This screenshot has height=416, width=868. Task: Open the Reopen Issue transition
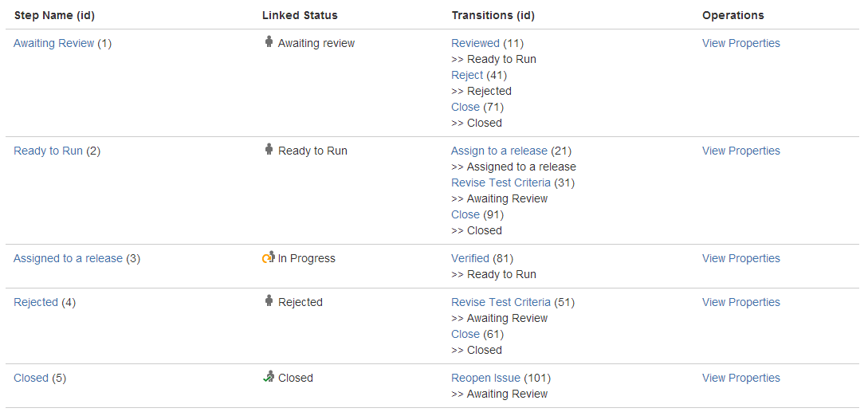(486, 378)
